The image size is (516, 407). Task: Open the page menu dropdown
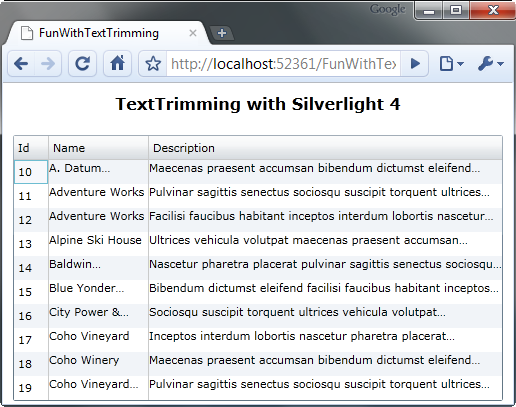451,63
